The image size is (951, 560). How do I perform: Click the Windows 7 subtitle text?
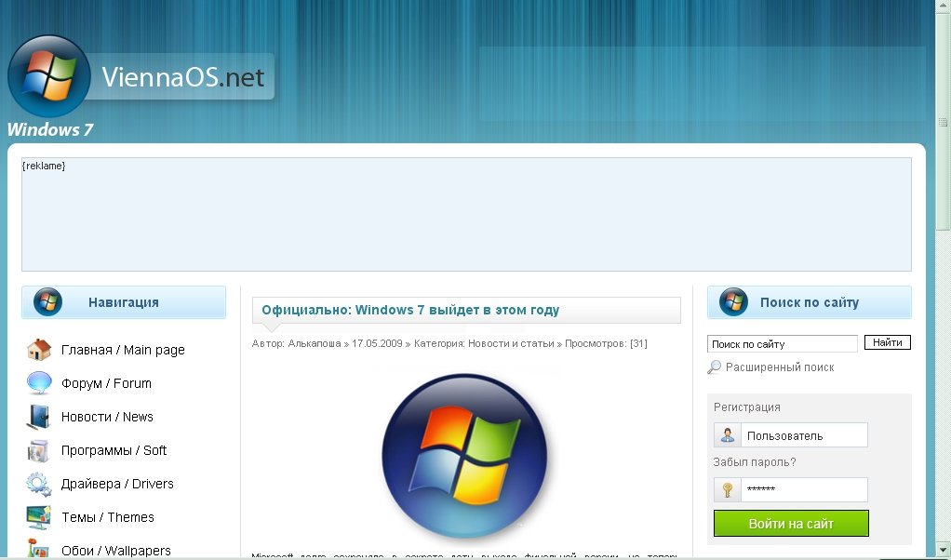coord(49,129)
